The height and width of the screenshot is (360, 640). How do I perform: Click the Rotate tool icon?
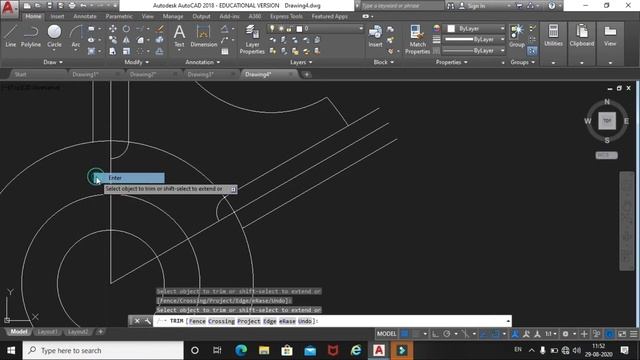tap(126, 29)
